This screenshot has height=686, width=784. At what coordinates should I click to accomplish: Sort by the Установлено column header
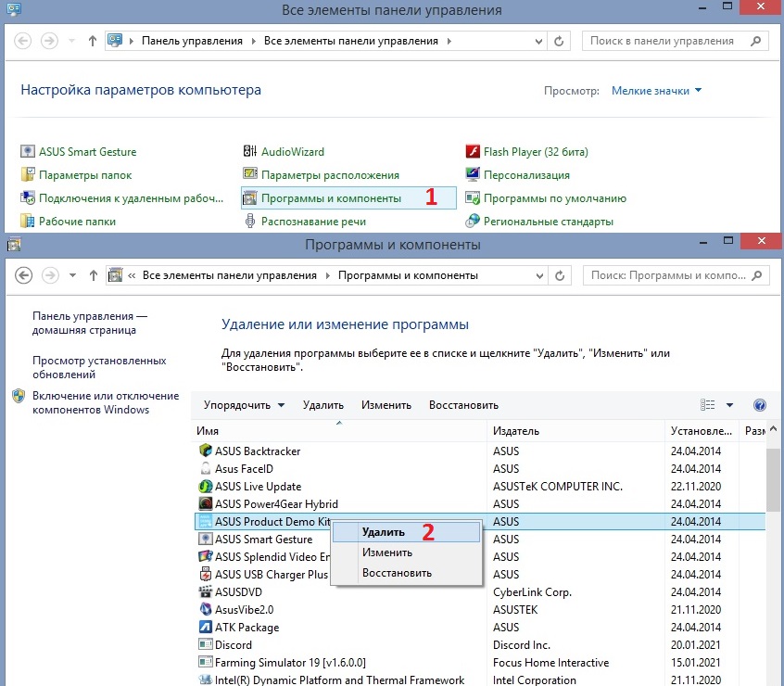point(702,431)
